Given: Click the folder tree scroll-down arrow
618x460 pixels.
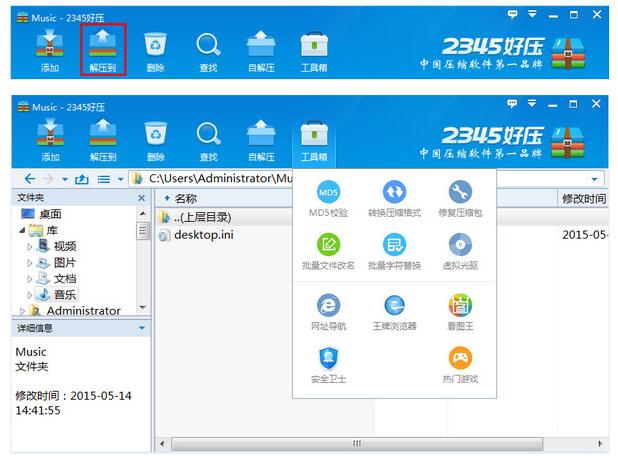Looking at the screenshot, I should [x=143, y=307].
